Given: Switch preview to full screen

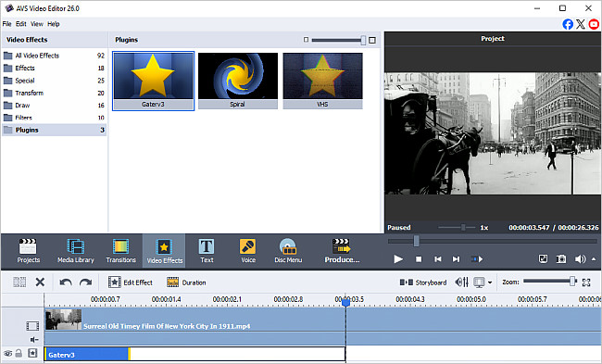Looking at the screenshot, I should pos(543,258).
